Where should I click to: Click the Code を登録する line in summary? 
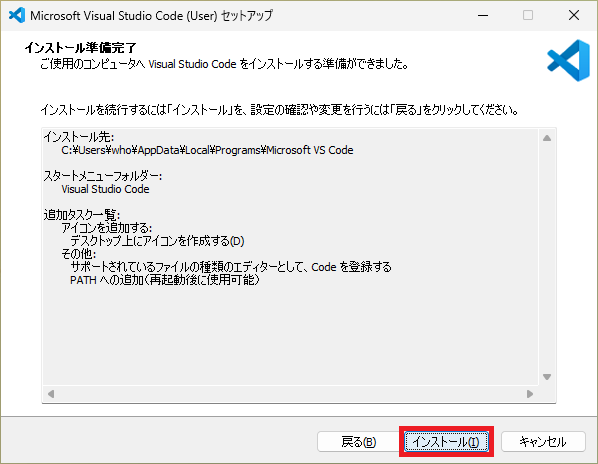[x=231, y=267]
